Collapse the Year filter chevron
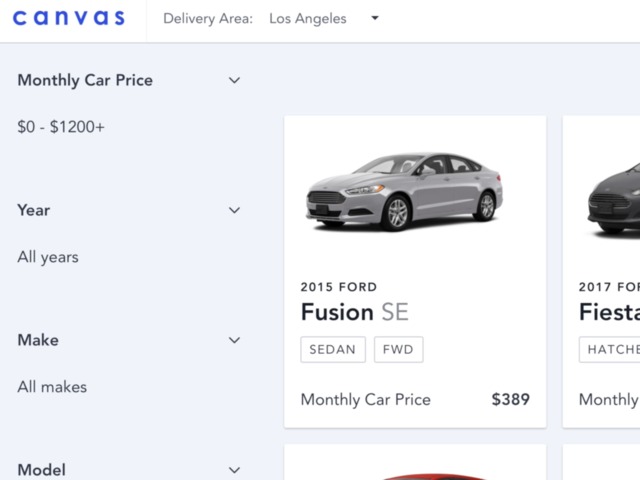This screenshot has height=480, width=640. coord(234,210)
